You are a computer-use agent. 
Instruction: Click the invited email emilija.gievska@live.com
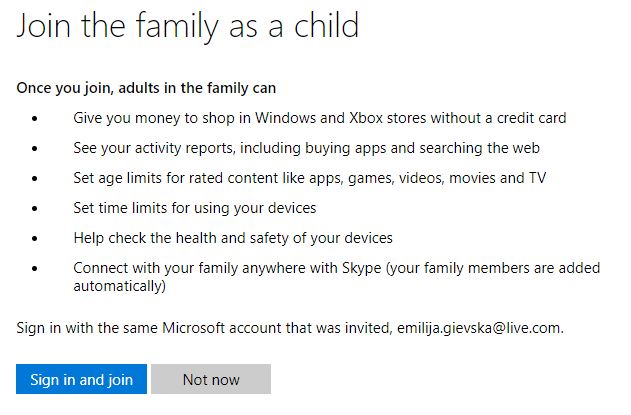point(479,328)
